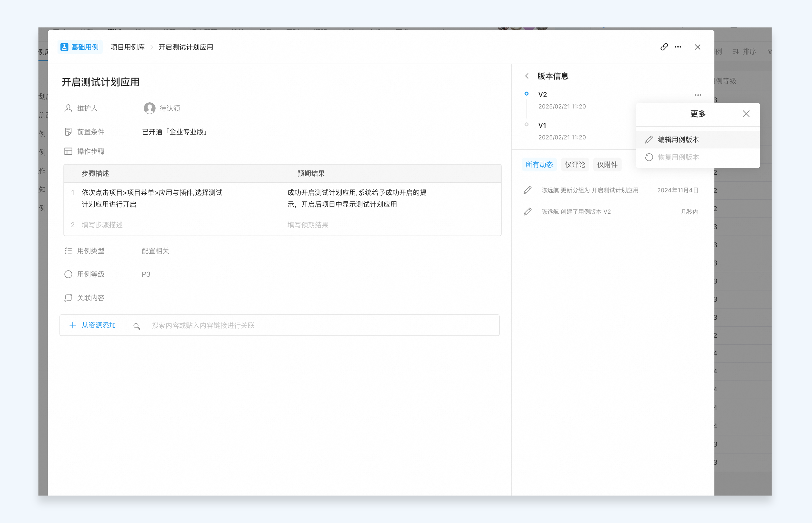Click the 填写步骤描述 field in step 2
812x523 pixels.
pos(102,225)
